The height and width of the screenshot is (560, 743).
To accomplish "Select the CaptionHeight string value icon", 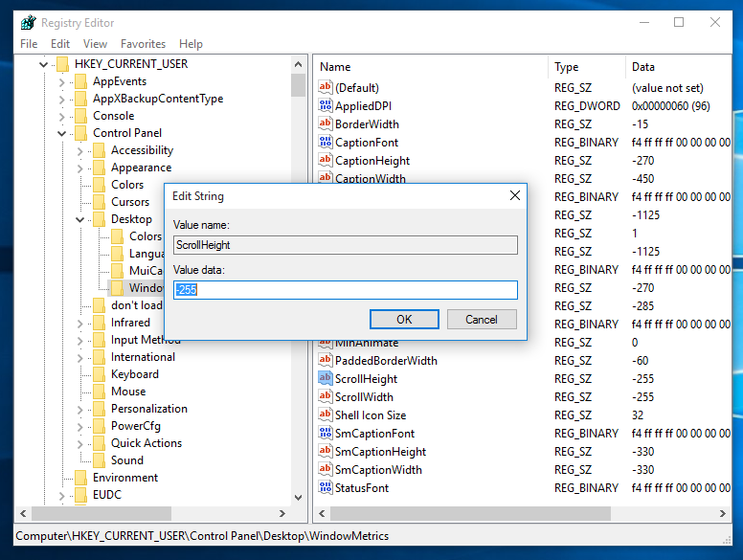I will click(326, 160).
